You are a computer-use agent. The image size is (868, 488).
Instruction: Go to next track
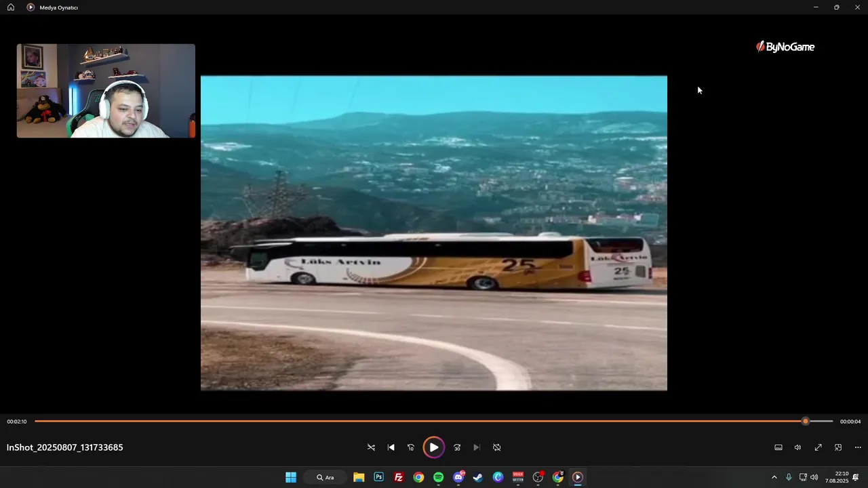point(477,447)
